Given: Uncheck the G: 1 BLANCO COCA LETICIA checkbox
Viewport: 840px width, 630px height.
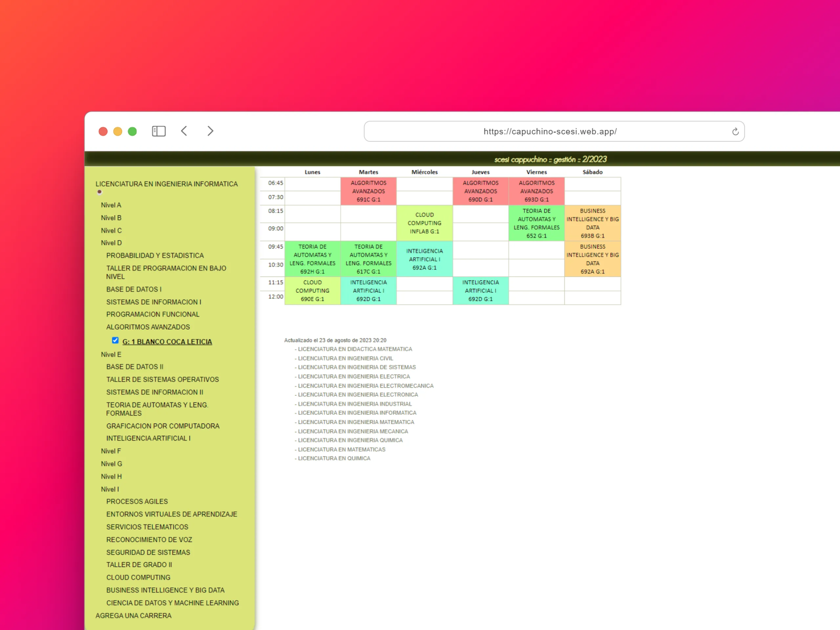Looking at the screenshot, I should [115, 340].
